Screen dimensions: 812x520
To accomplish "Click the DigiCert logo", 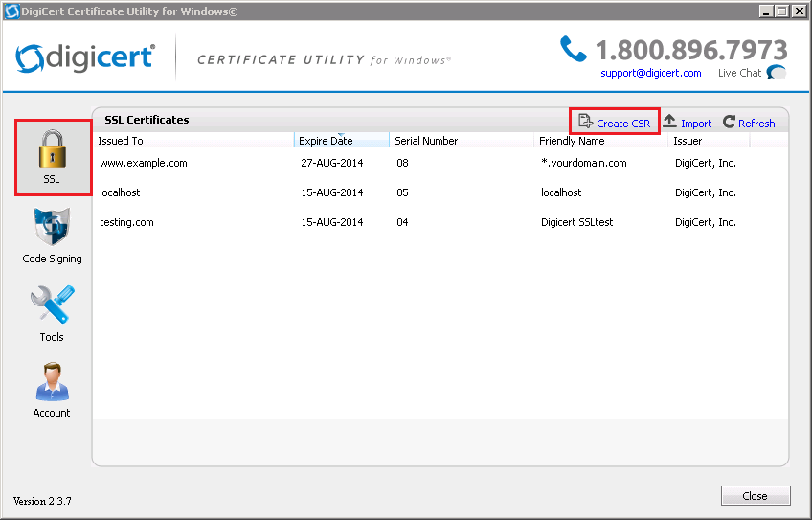I will point(85,58).
